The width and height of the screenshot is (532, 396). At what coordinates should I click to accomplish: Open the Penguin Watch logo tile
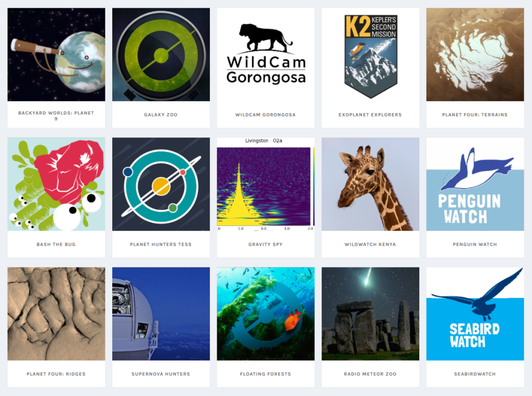[475, 184]
